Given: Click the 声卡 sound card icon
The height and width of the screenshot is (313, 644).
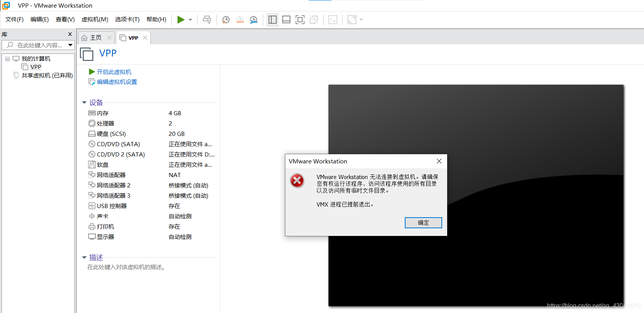Looking at the screenshot, I should tap(92, 216).
